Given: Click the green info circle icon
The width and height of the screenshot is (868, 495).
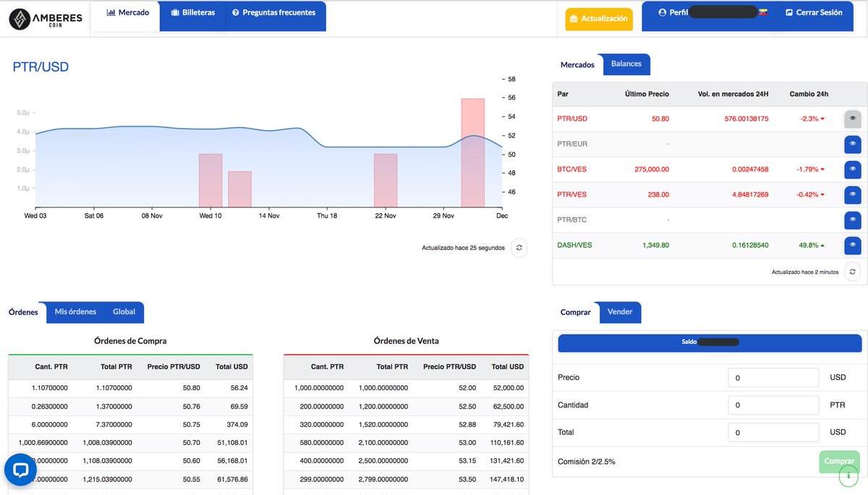Looking at the screenshot, I should point(850,475).
